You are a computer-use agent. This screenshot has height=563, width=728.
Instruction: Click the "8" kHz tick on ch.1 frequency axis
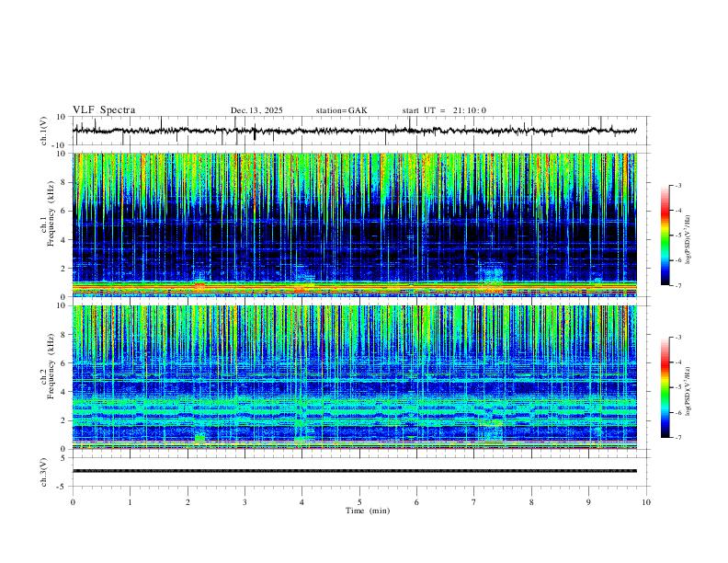pos(63,182)
